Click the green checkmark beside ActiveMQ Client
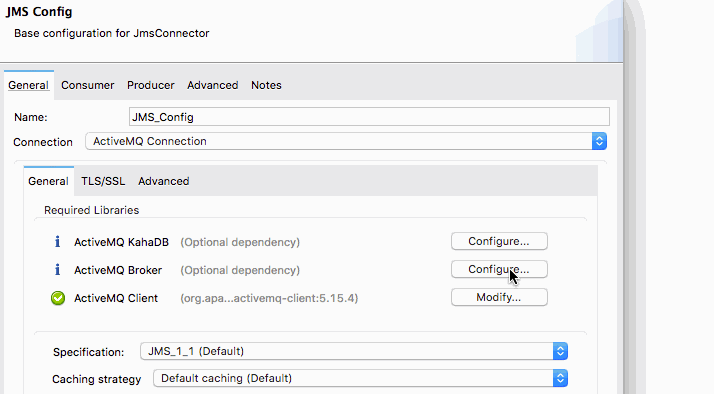 pos(58,298)
